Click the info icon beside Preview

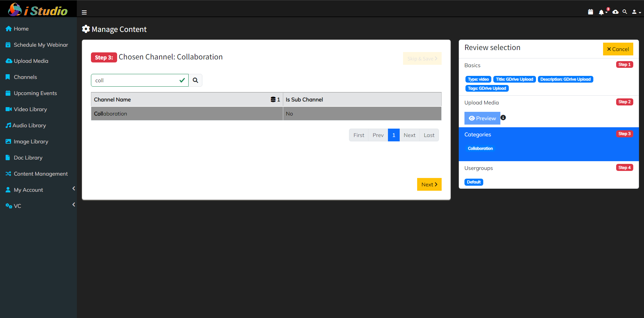coord(503,118)
